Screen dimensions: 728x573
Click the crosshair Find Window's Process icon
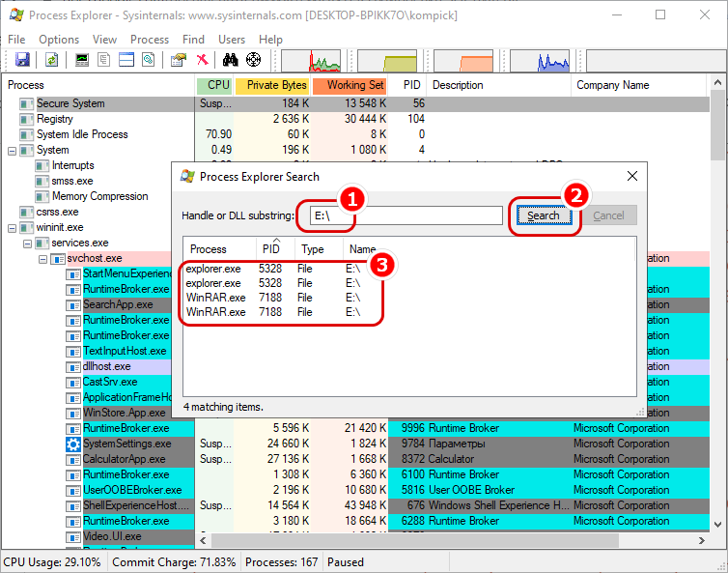[254, 60]
